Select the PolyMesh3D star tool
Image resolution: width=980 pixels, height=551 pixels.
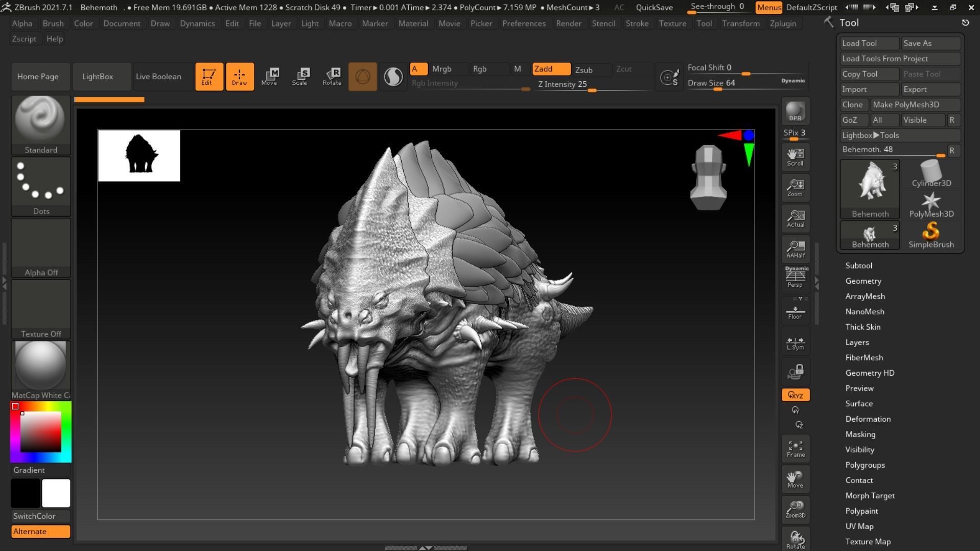click(931, 204)
